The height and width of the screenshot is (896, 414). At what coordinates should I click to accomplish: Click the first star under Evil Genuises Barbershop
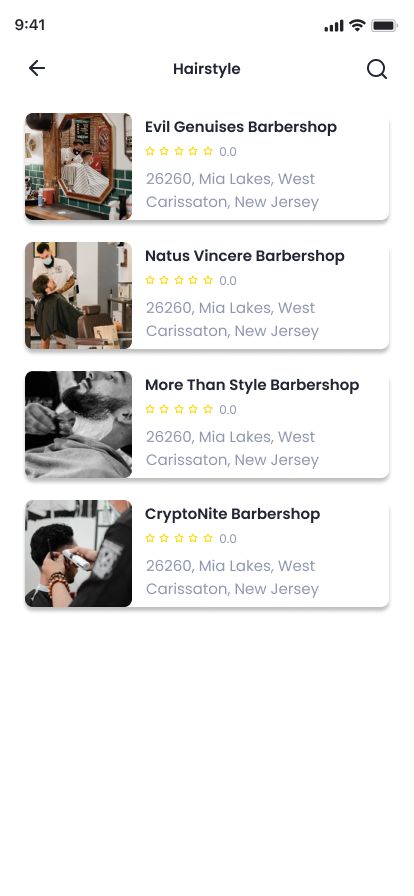[150, 151]
